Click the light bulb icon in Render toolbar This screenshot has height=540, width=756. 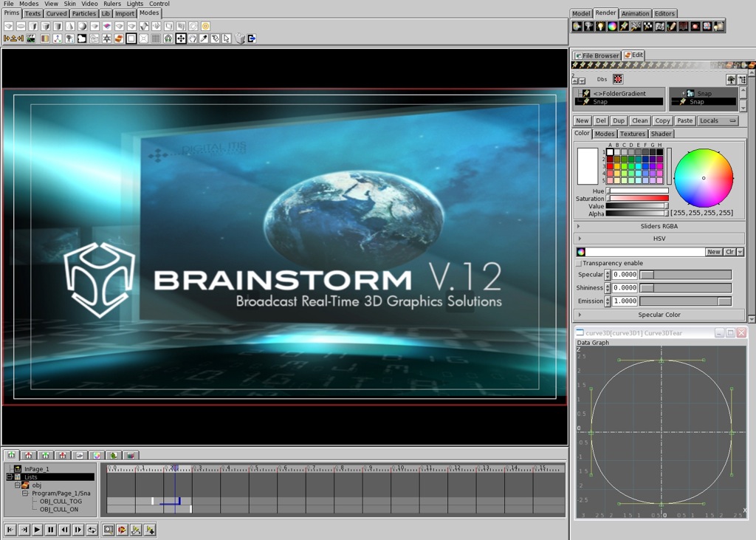coord(600,27)
